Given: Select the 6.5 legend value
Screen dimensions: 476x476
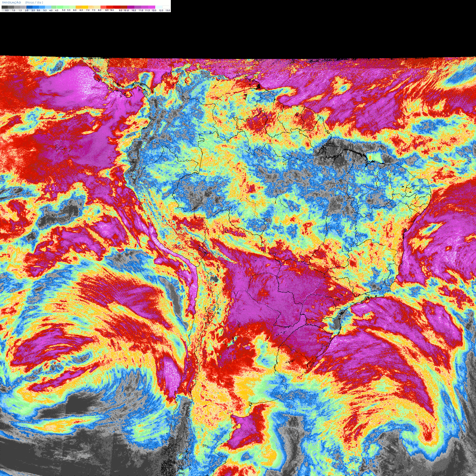Looking at the screenshot, I should 81,10.
